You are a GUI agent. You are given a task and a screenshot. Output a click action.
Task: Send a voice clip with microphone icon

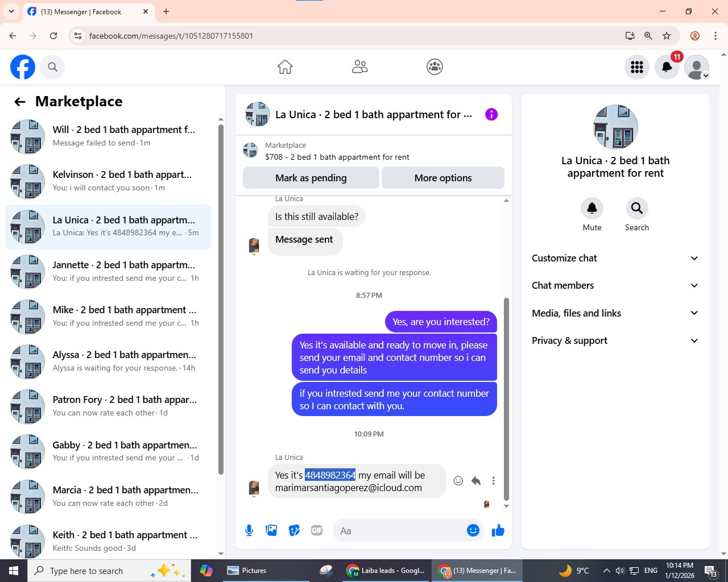(x=249, y=530)
